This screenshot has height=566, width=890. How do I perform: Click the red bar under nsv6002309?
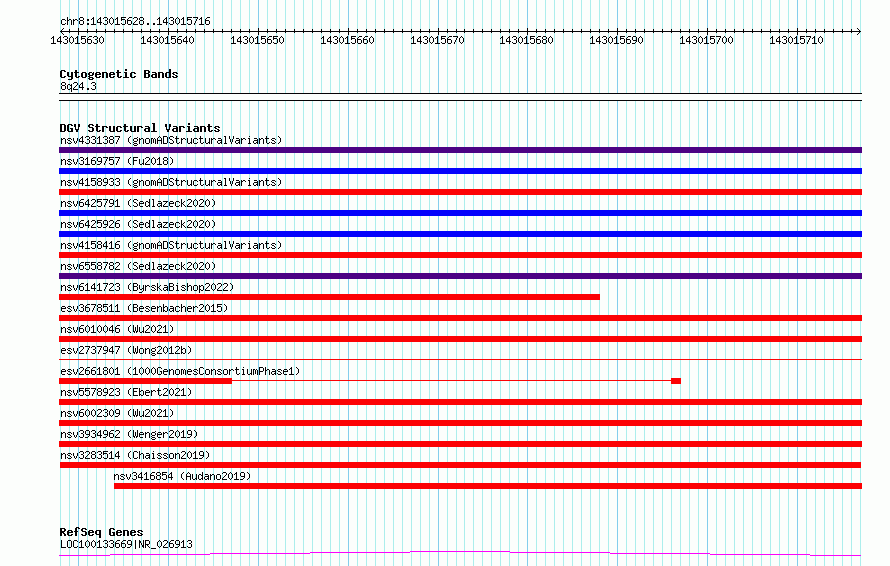(x=460, y=423)
